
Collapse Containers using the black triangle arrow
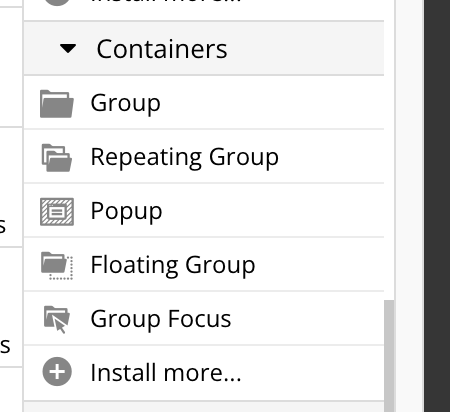[68, 49]
